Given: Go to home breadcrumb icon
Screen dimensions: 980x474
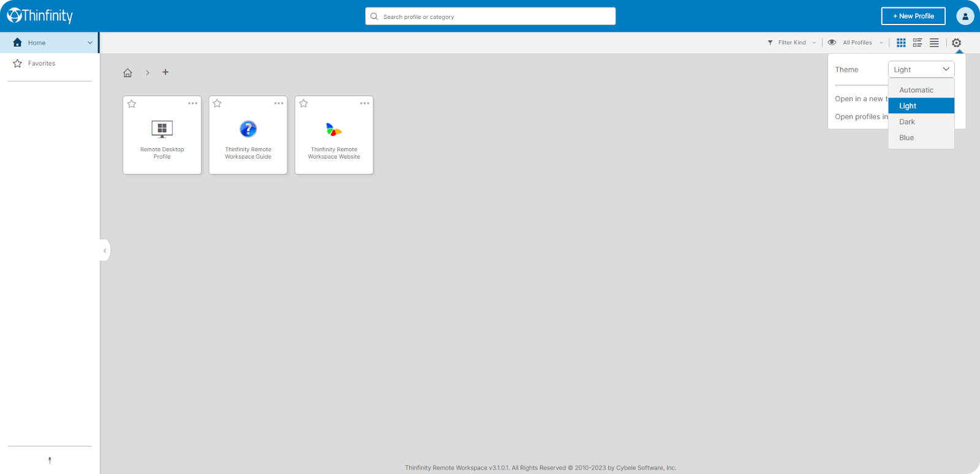Looking at the screenshot, I should click(x=127, y=73).
